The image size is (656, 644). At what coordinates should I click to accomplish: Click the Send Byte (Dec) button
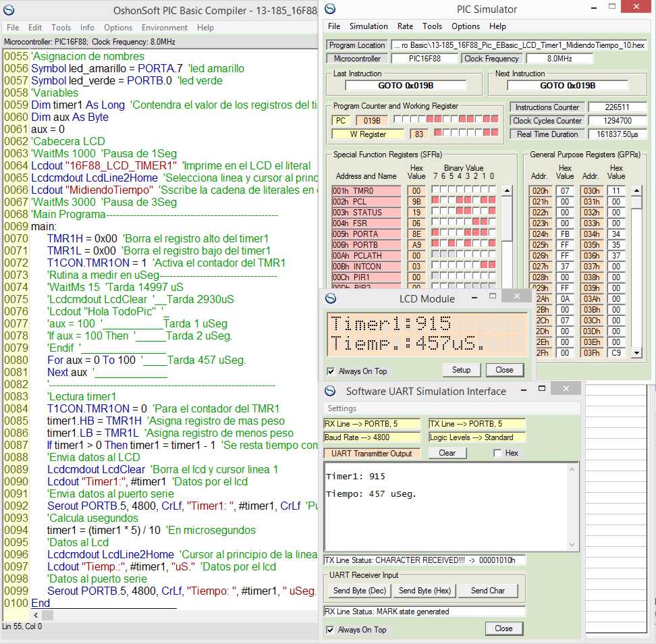(359, 591)
